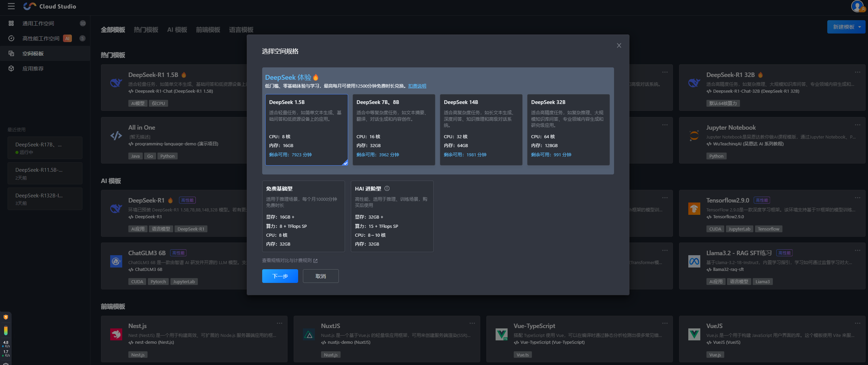Viewport: 868px width, 365px height.
Task: Open recent workspace DeepSeek-R11.5B
Action: coord(45,173)
